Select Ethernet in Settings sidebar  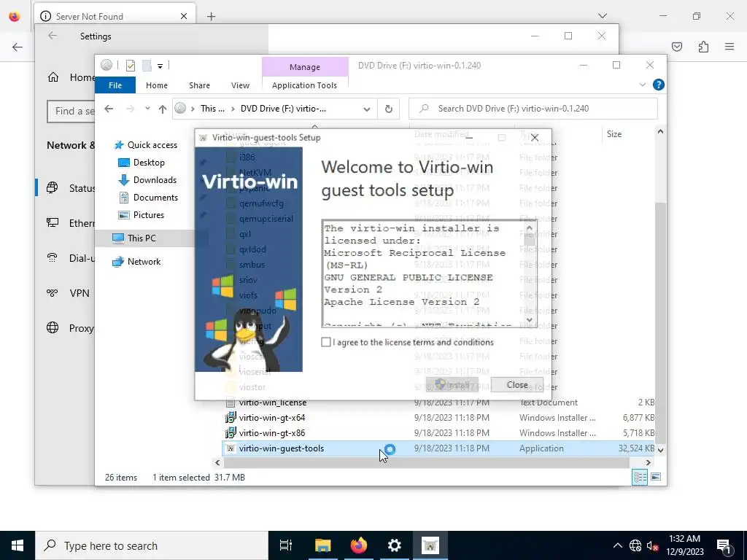click(71, 223)
